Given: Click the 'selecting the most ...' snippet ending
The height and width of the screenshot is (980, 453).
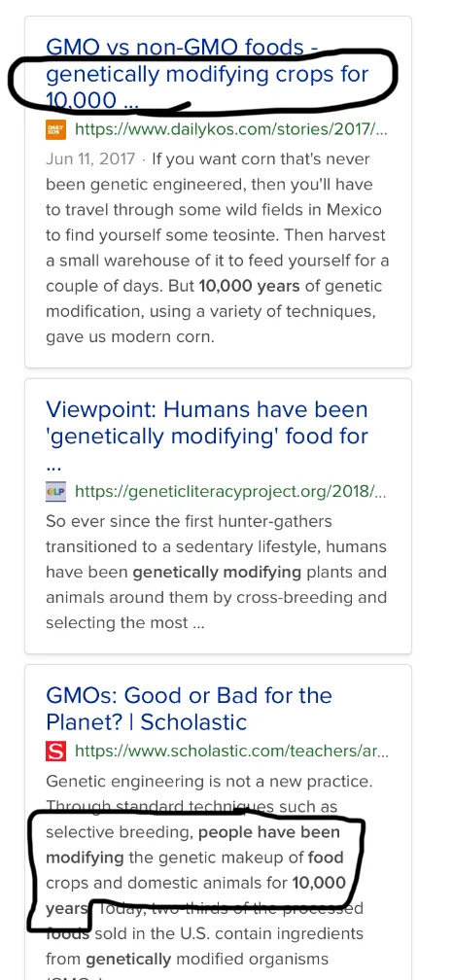Looking at the screenshot, I should pyautogui.click(x=125, y=623).
